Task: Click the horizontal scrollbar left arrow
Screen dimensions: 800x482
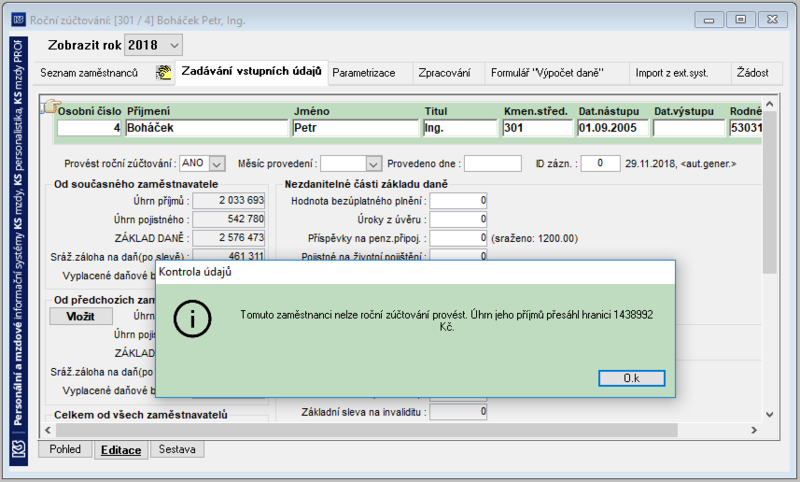Action: pyautogui.click(x=47, y=430)
